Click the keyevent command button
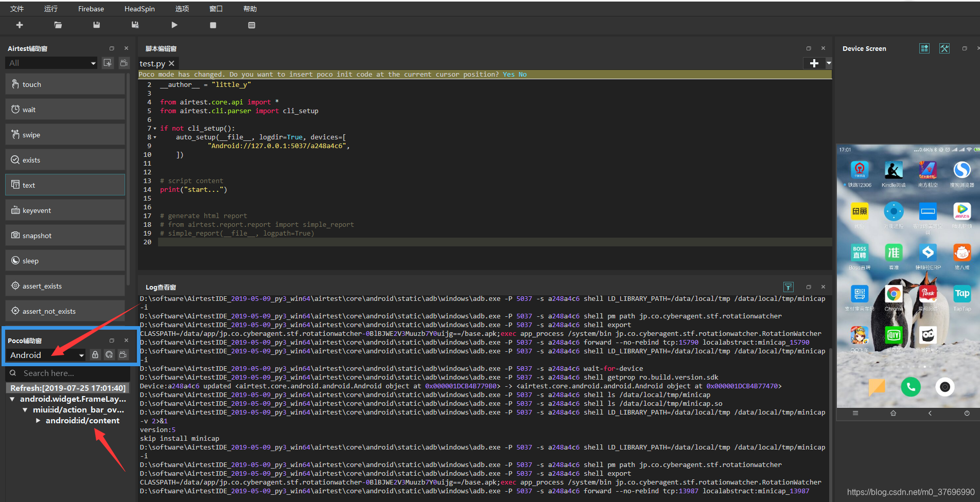This screenshot has width=980, height=502. pyautogui.click(x=65, y=210)
